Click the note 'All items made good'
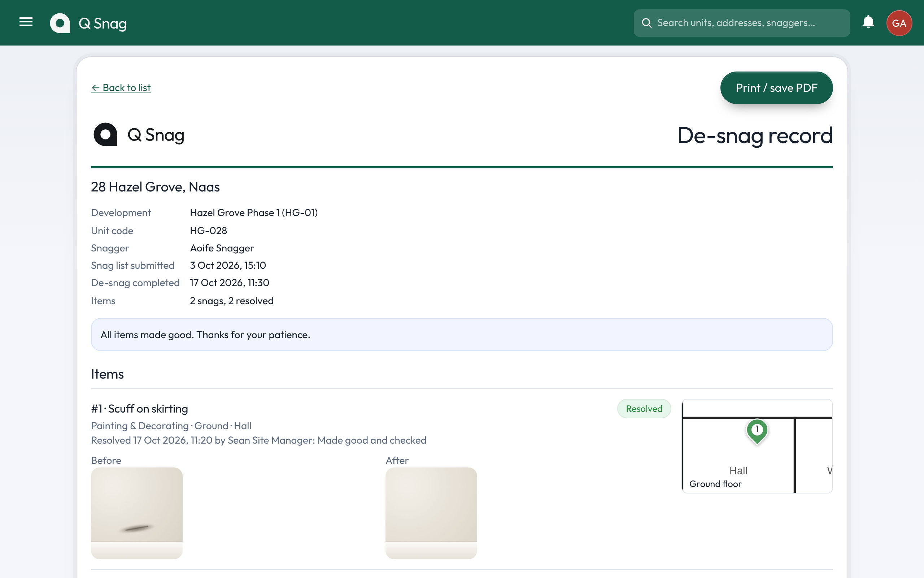The width and height of the screenshot is (924, 578). click(x=462, y=335)
